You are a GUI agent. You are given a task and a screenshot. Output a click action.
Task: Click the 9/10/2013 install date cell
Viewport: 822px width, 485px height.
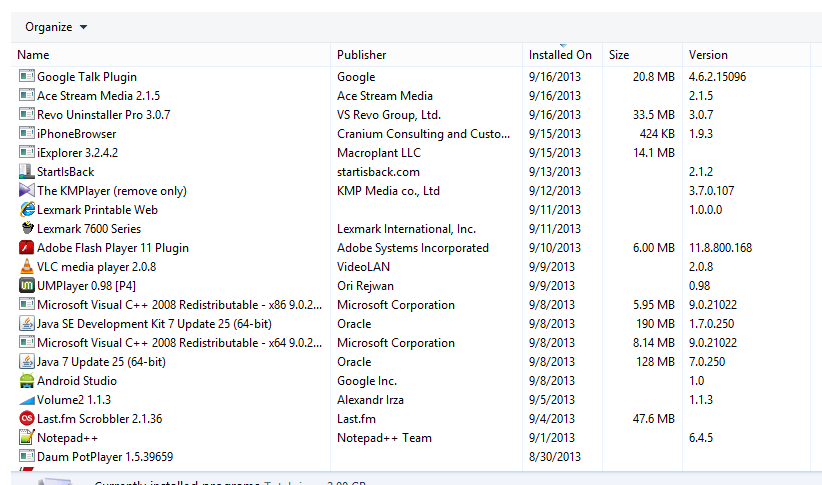pyautogui.click(x=555, y=247)
